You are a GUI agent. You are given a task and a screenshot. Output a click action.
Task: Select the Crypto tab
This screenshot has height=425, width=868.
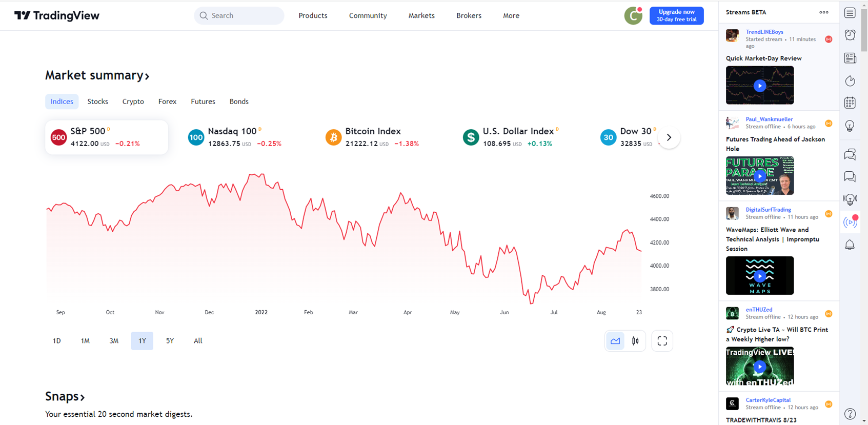pos(133,102)
